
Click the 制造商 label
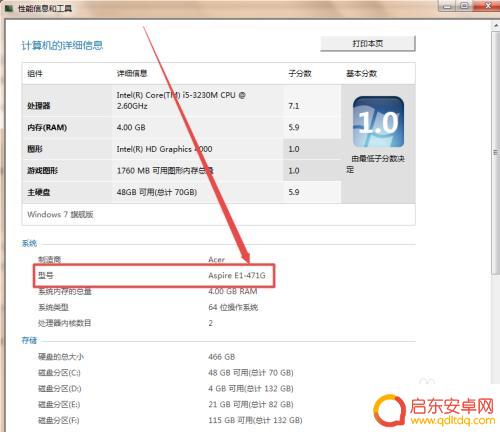tap(49, 259)
